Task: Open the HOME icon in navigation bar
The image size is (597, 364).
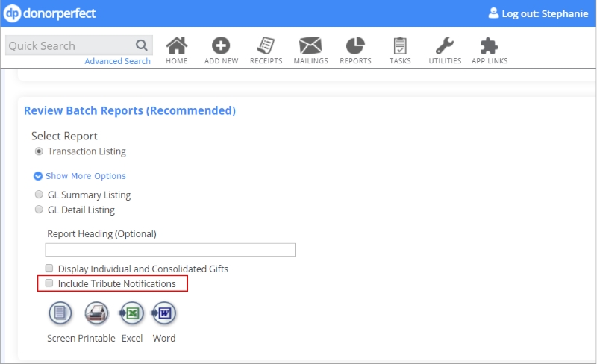Action: (177, 46)
